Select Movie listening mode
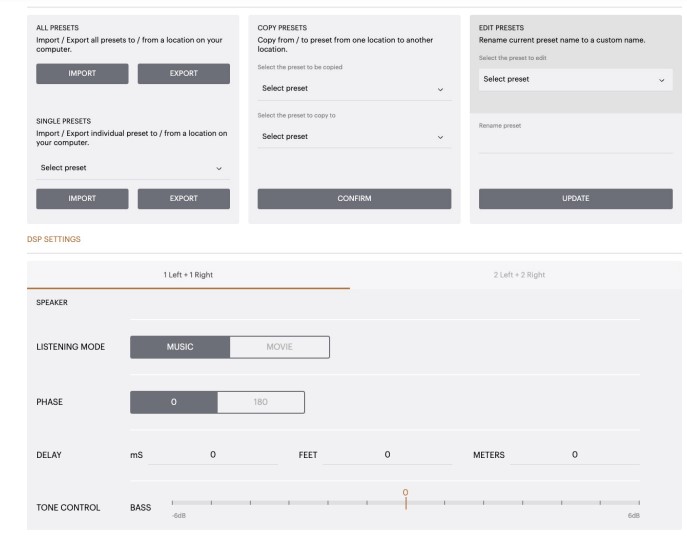This screenshot has width=687, height=539. tap(279, 347)
